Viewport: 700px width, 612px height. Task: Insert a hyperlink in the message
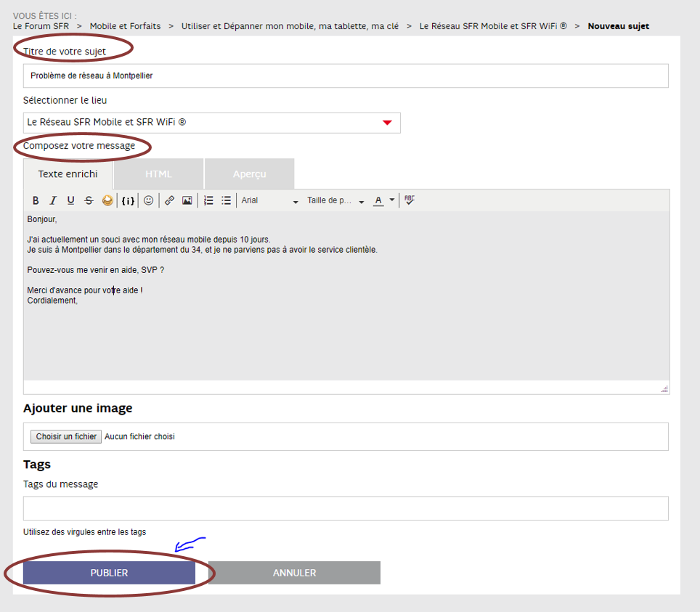click(168, 200)
